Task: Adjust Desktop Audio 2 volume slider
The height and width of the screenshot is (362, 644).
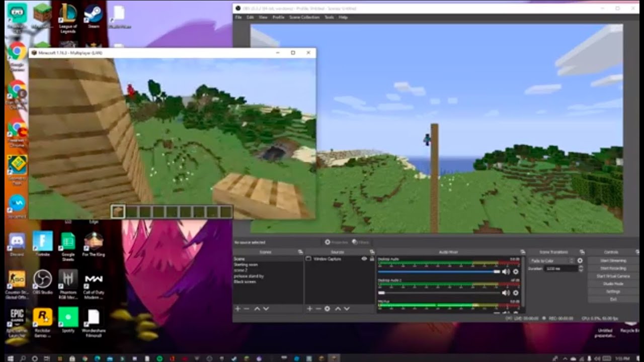Action: coord(439,293)
